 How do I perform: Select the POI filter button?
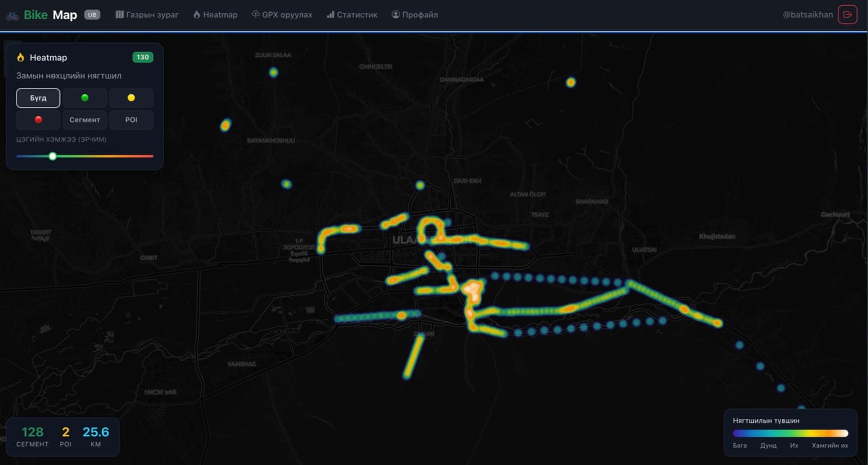131,119
